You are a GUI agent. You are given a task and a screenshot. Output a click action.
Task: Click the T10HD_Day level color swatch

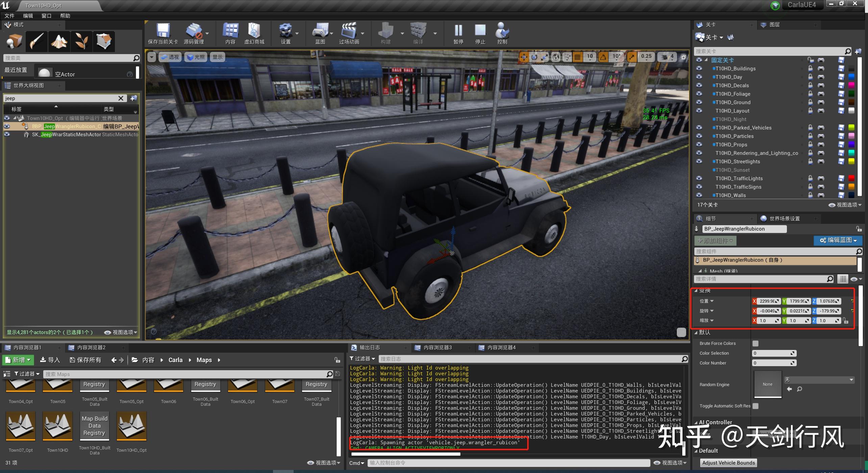pyautogui.click(x=851, y=77)
